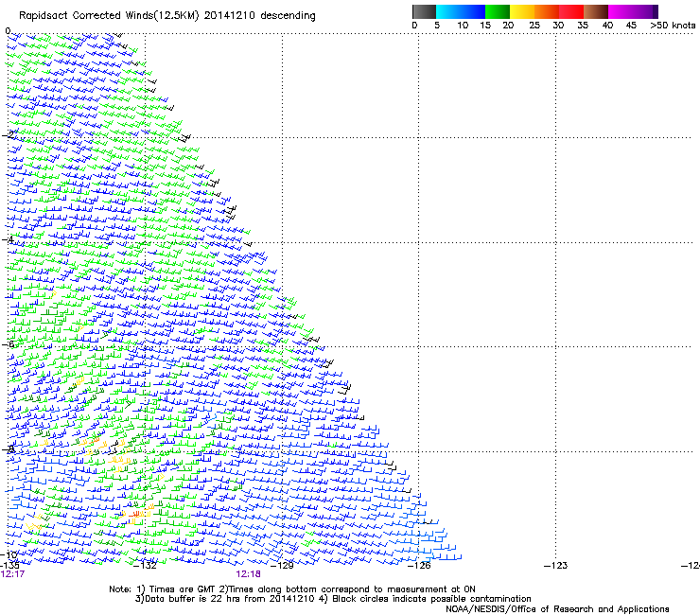Image resolution: width=700 pixels, height=615 pixels.
Task: Click the '-10' latitude axis label
Action: (9, 554)
